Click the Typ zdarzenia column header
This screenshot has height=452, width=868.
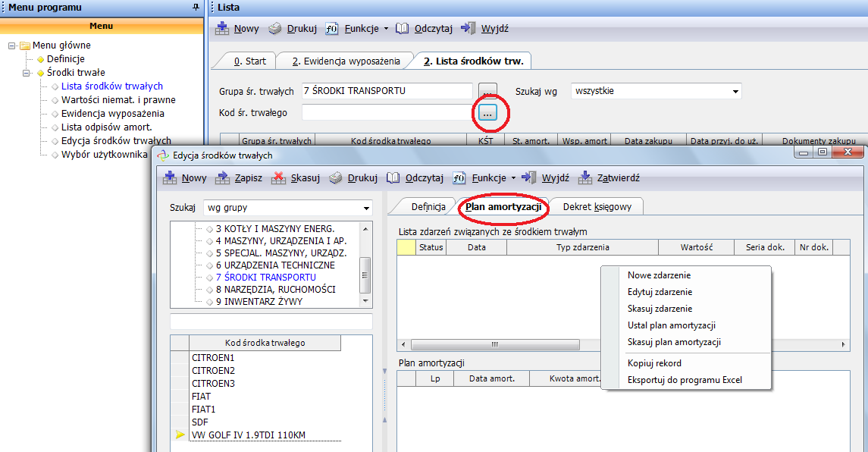click(x=582, y=247)
